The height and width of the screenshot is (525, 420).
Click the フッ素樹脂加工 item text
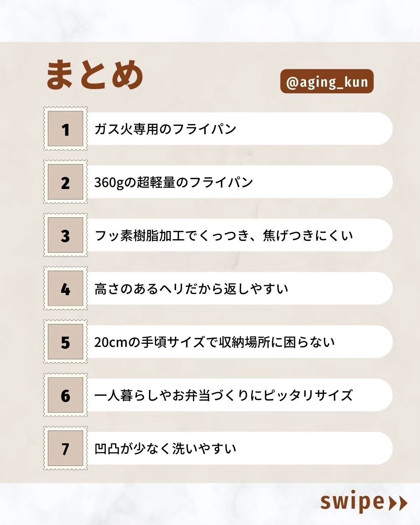pos(224,236)
